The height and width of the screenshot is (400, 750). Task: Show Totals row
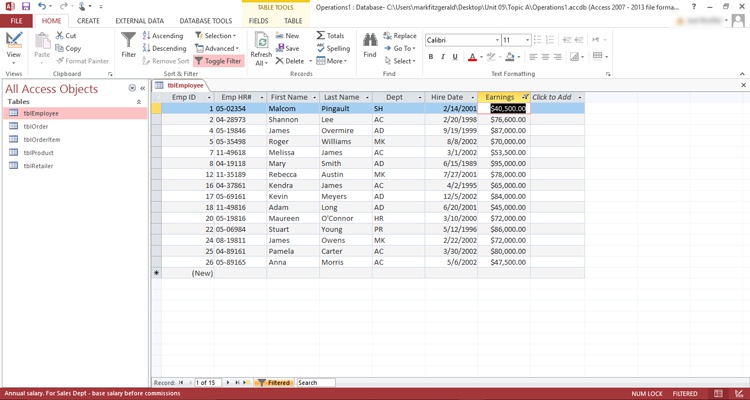(x=330, y=36)
